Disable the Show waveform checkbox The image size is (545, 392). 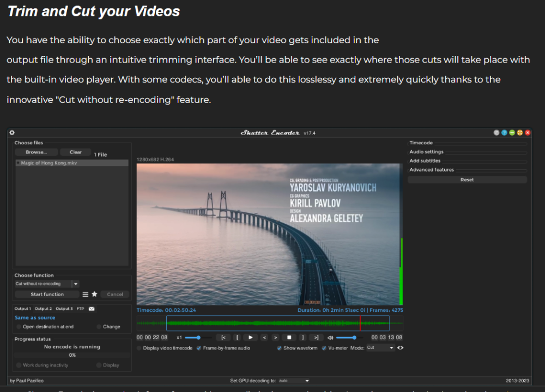[x=280, y=348]
